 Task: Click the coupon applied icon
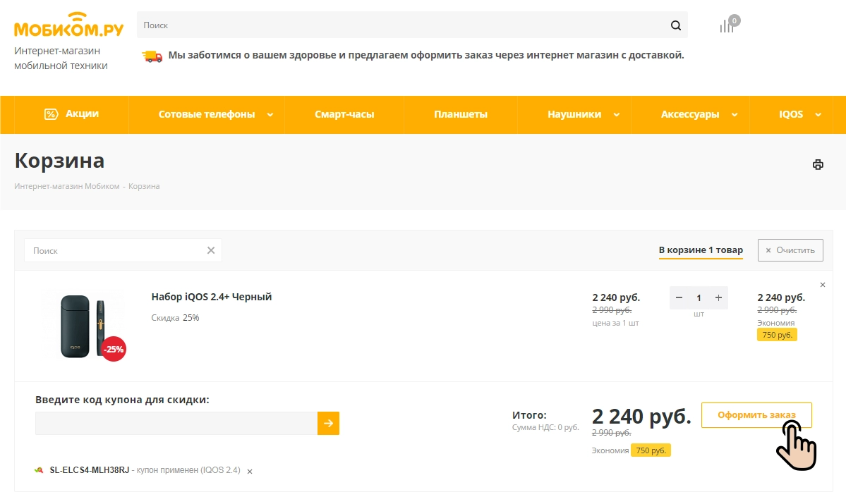click(39, 470)
